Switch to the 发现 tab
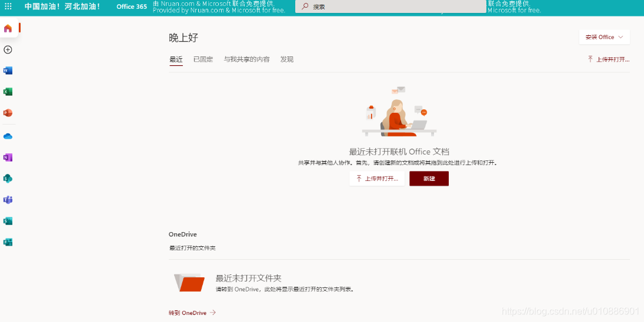This screenshot has width=644, height=322. coord(287,59)
